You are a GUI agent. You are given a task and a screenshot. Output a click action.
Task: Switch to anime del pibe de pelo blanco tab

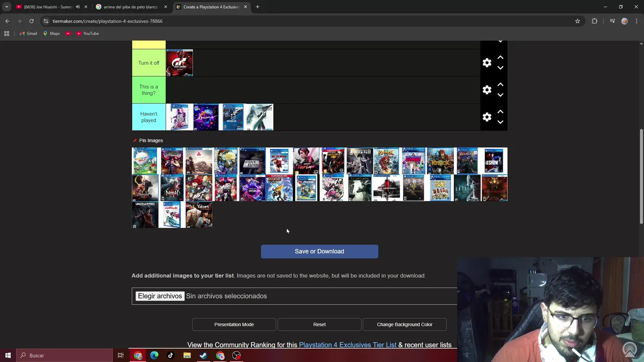[x=131, y=7]
